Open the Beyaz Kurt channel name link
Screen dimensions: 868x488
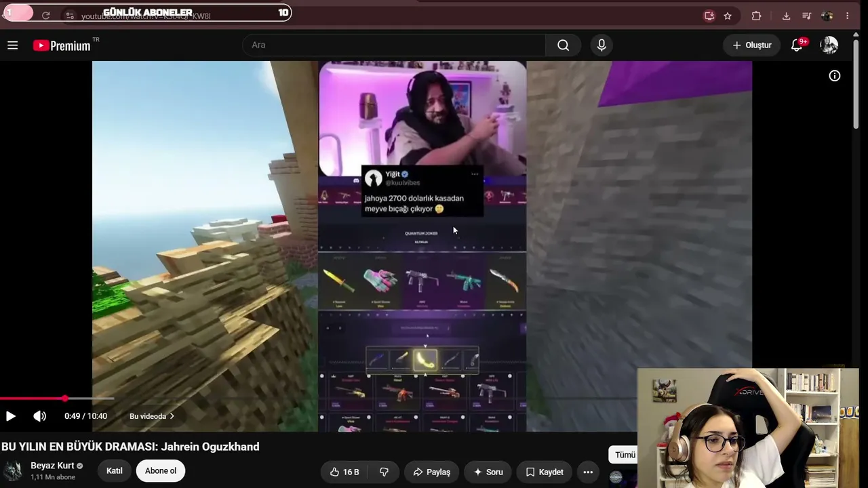pyautogui.click(x=52, y=466)
